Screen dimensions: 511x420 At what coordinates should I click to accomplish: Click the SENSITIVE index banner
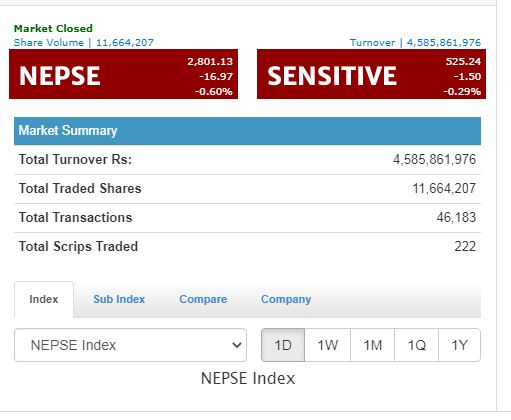pyautogui.click(x=371, y=74)
